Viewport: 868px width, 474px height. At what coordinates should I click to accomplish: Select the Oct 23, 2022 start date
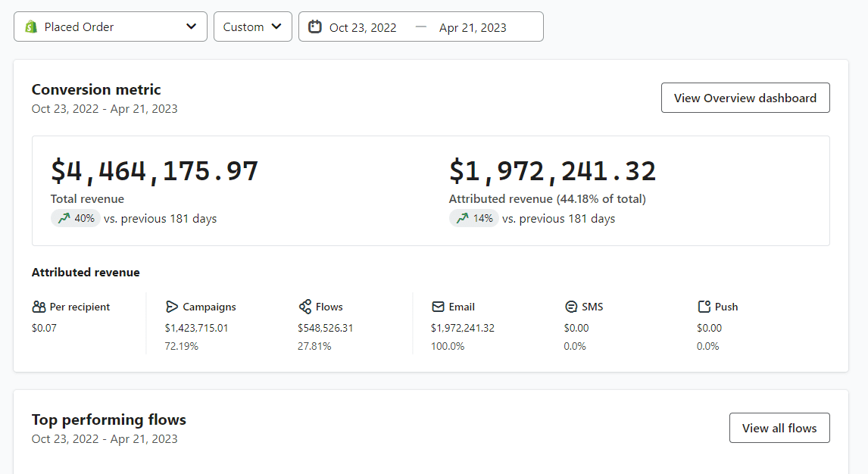363,28
